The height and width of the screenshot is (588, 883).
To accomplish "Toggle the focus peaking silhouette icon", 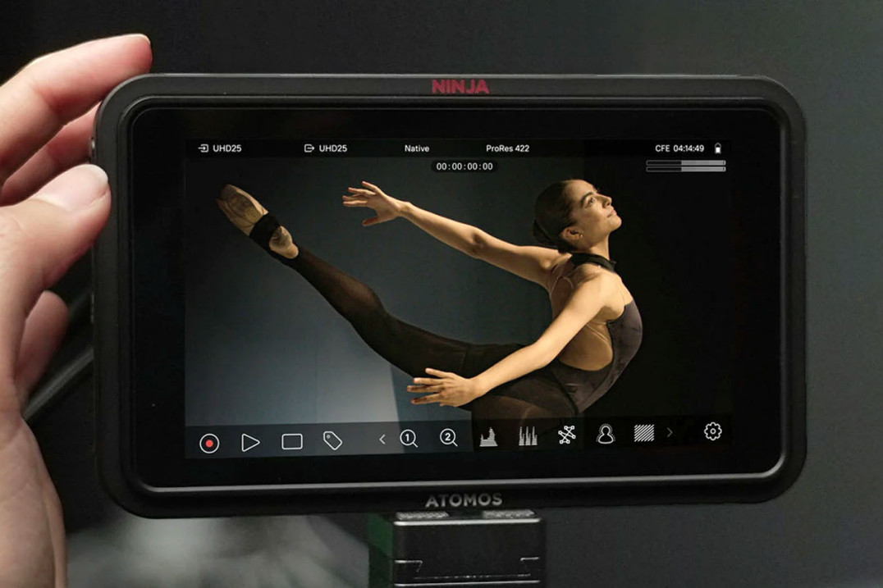I will [606, 435].
